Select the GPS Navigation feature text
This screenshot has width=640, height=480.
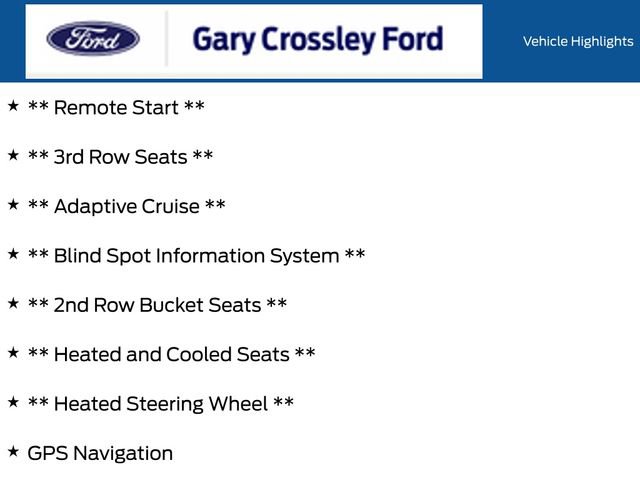[x=100, y=453]
